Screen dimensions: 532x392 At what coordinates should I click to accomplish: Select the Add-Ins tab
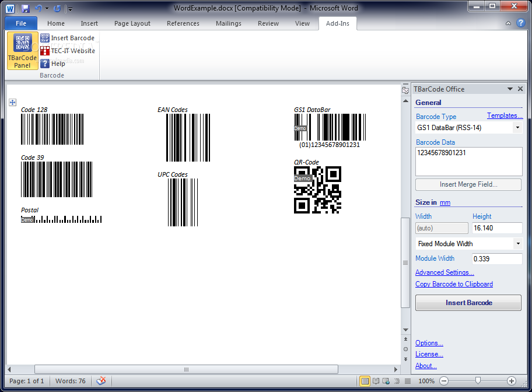pos(338,23)
